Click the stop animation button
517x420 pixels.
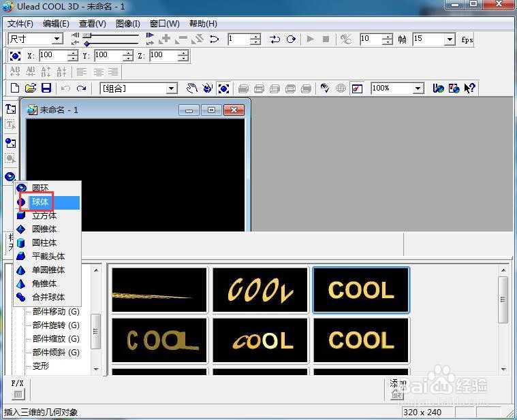326,39
